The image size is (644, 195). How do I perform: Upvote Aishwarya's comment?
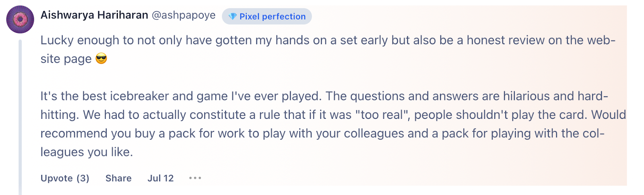[65, 178]
